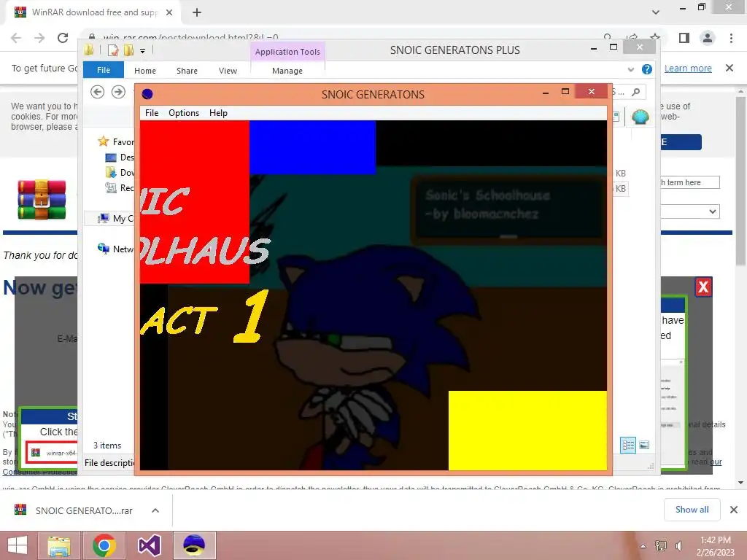Open the Windows Start button
Screen dimensions: 747x560
(x=18, y=545)
